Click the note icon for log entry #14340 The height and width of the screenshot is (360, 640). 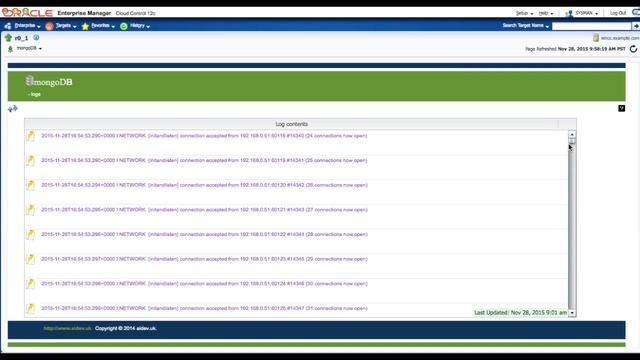click(x=31, y=136)
